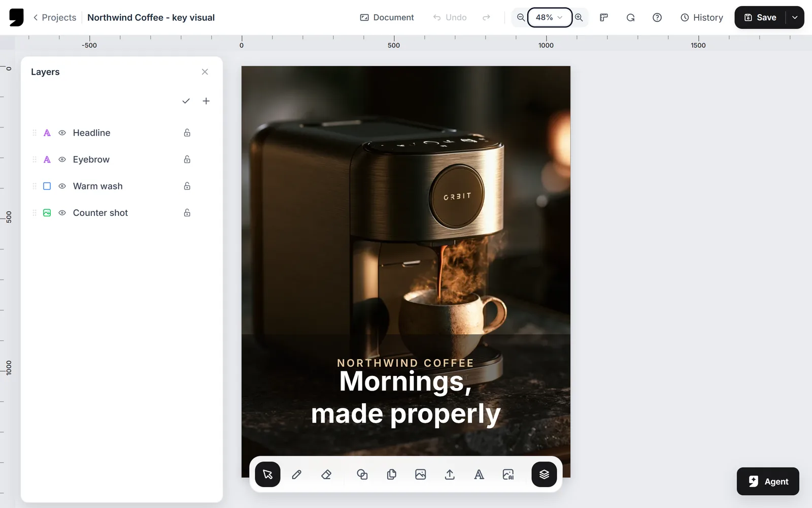Expand the Save options arrow
Image resolution: width=812 pixels, height=508 pixels.
pos(795,17)
